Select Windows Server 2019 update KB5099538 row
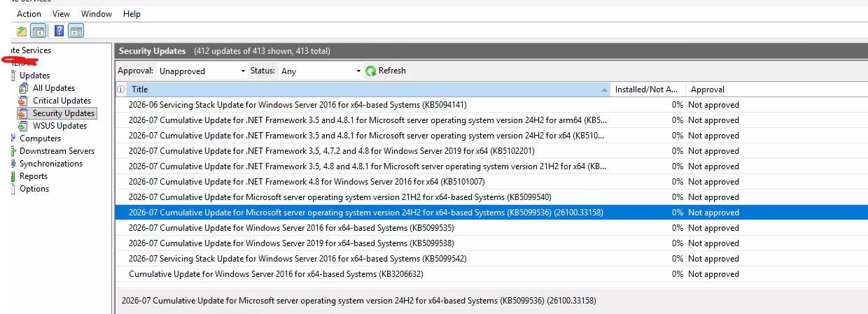The image size is (868, 314). [x=491, y=243]
